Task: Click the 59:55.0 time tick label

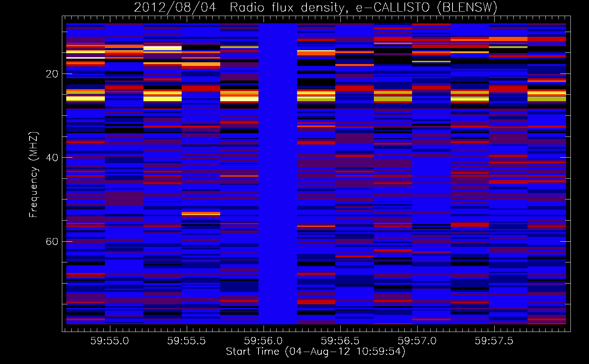Action: point(110,341)
